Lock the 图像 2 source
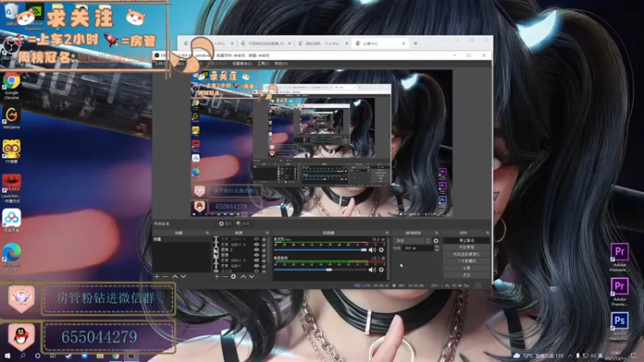The height and width of the screenshot is (362, 644). pyautogui.click(x=264, y=249)
